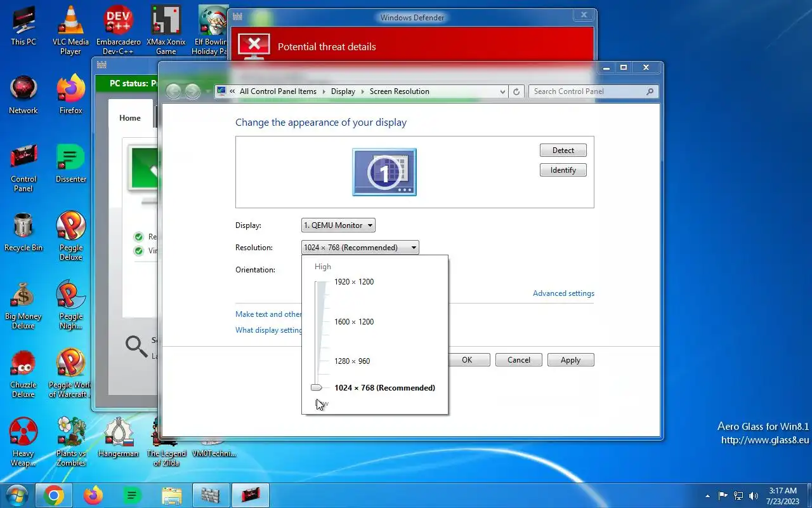Launch Peggle Nights desktop shortcut
Viewport: 812px width, 508px height.
[70, 305]
